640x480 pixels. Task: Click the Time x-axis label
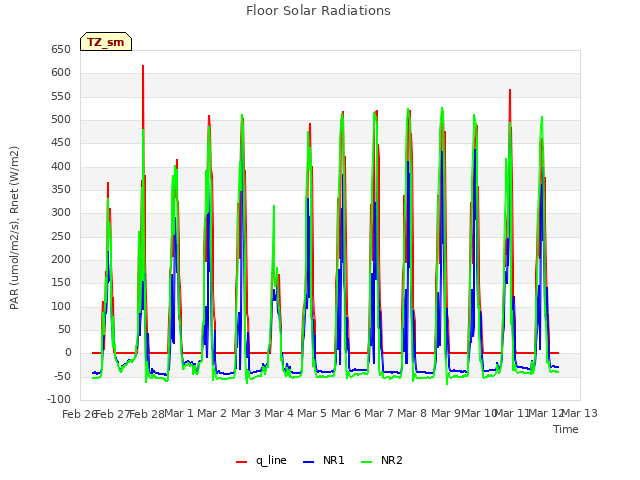coord(566,429)
